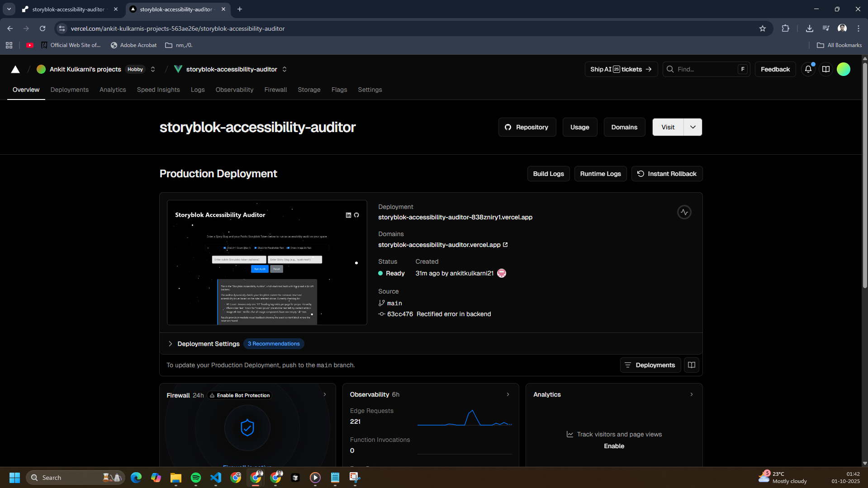Launch Microsoft Edge from the taskbar

pyautogui.click(x=136, y=478)
